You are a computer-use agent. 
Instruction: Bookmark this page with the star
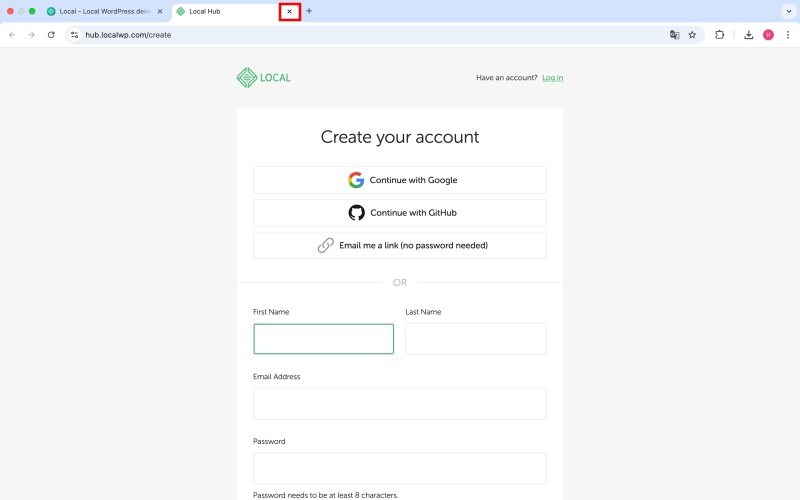coord(692,35)
